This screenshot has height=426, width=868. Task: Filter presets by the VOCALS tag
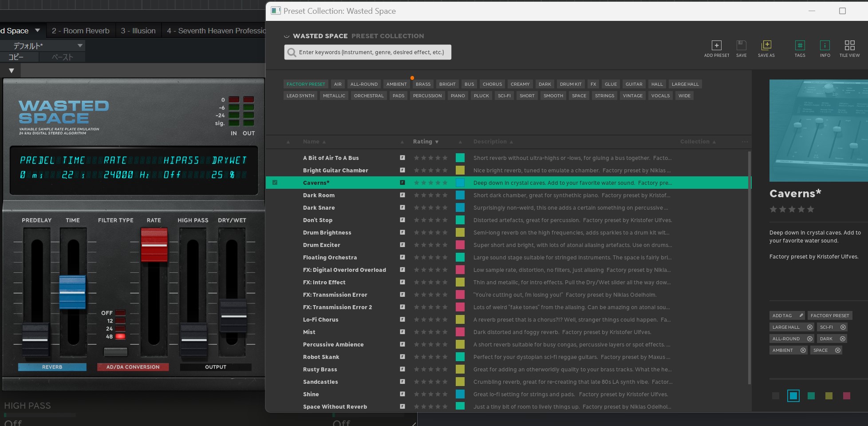pos(660,96)
